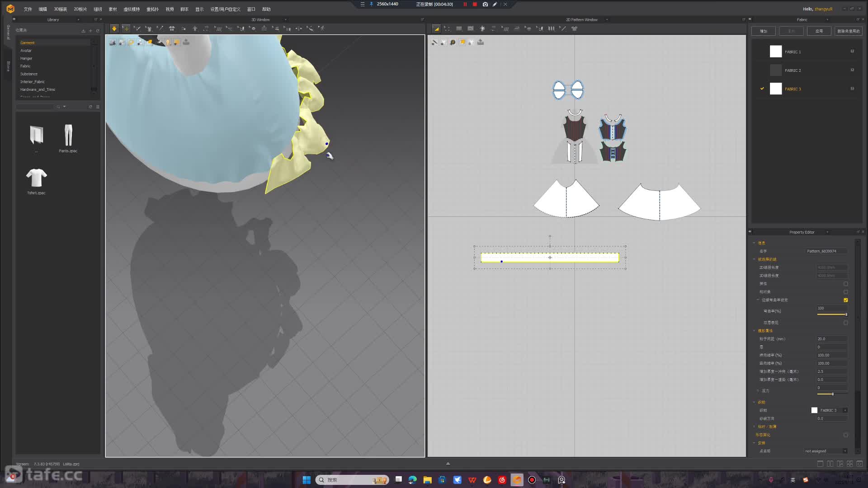Click the avatar pose icon in 3D toolbar
This screenshot has width=868, height=488.
point(321,28)
